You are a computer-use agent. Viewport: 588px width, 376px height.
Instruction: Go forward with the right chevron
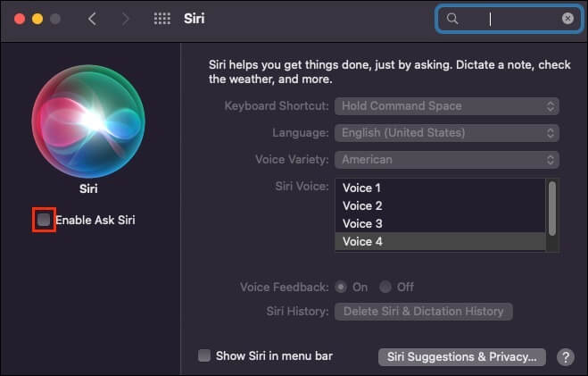click(x=126, y=19)
